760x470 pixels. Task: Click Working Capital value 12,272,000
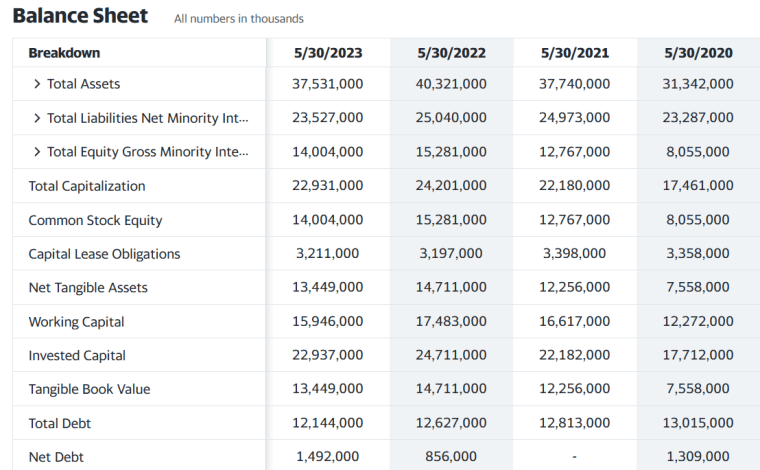point(698,321)
